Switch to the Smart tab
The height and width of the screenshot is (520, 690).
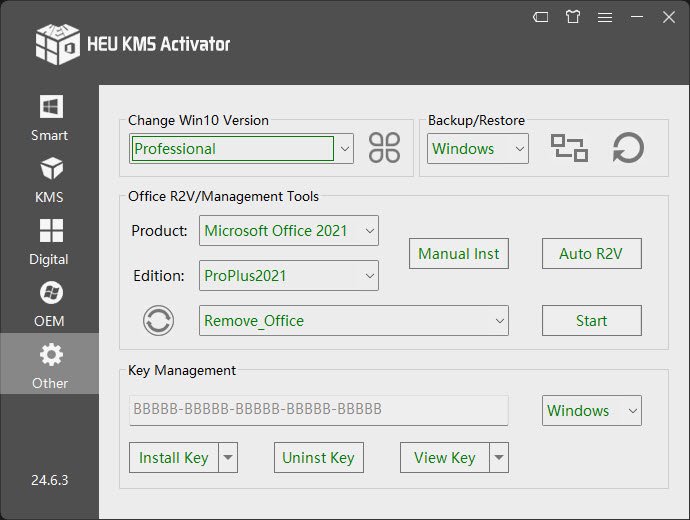coord(49,117)
